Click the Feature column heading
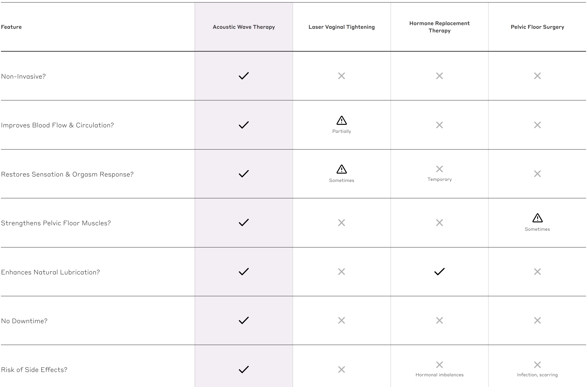Image resolution: width=588 pixels, height=387 pixels. coord(11,27)
